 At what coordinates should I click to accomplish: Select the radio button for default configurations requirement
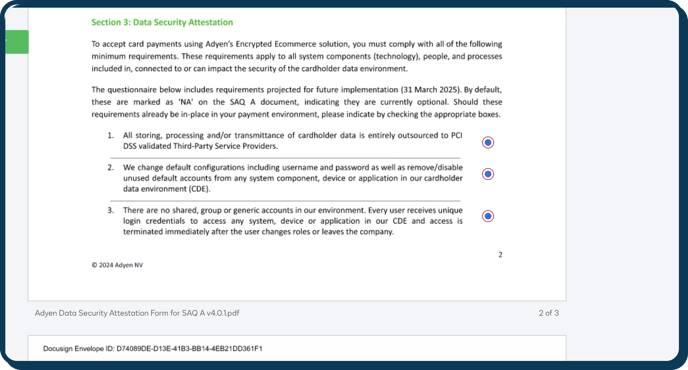click(x=487, y=174)
